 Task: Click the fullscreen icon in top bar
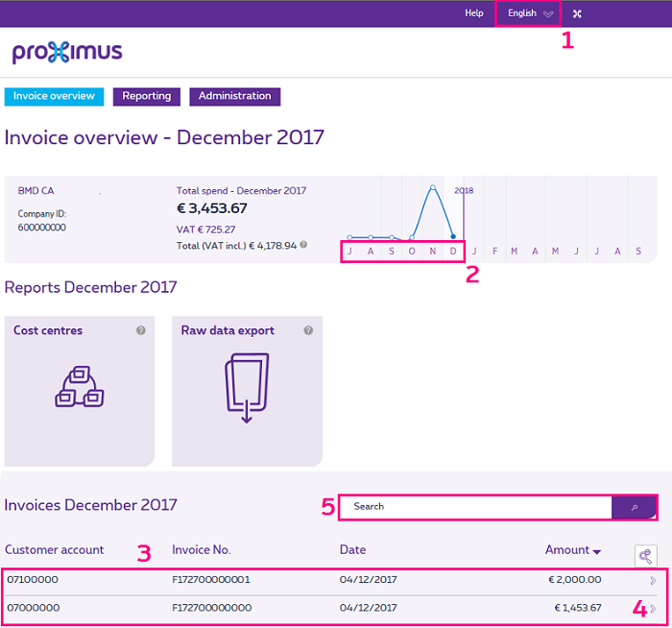click(x=577, y=13)
